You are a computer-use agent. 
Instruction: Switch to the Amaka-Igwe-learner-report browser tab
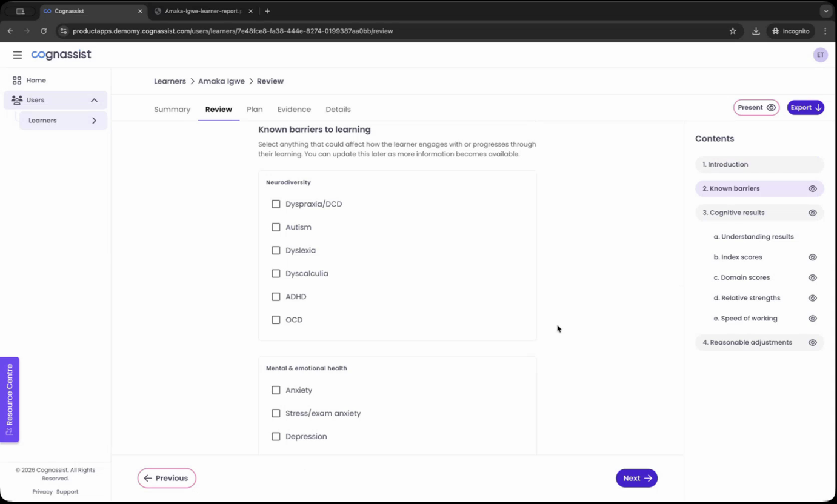(x=202, y=11)
